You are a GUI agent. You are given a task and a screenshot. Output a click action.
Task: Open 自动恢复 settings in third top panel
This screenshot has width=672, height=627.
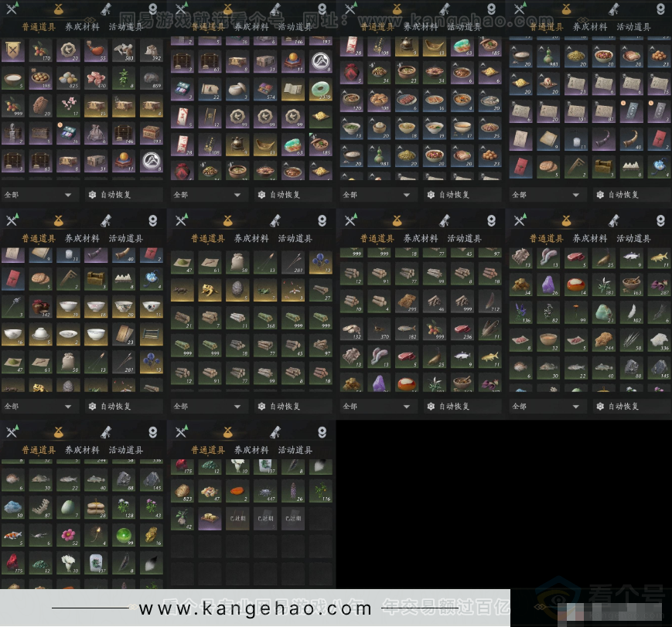(x=462, y=195)
